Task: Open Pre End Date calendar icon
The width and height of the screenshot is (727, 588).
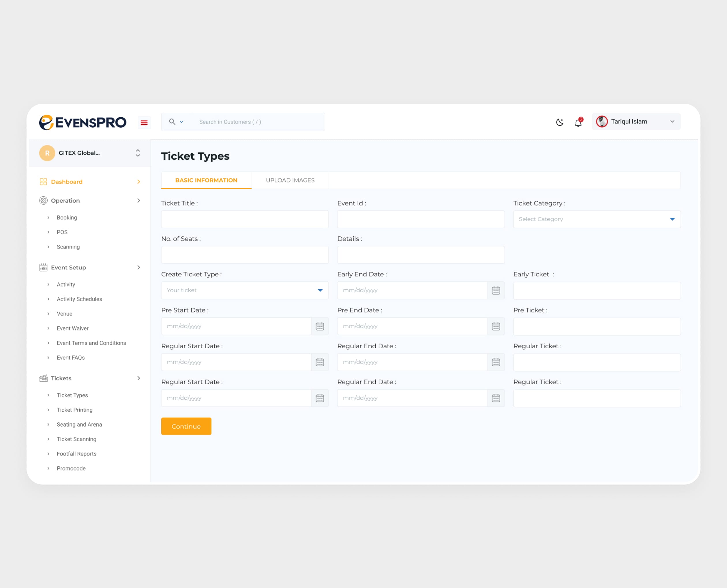Action: pyautogui.click(x=496, y=326)
